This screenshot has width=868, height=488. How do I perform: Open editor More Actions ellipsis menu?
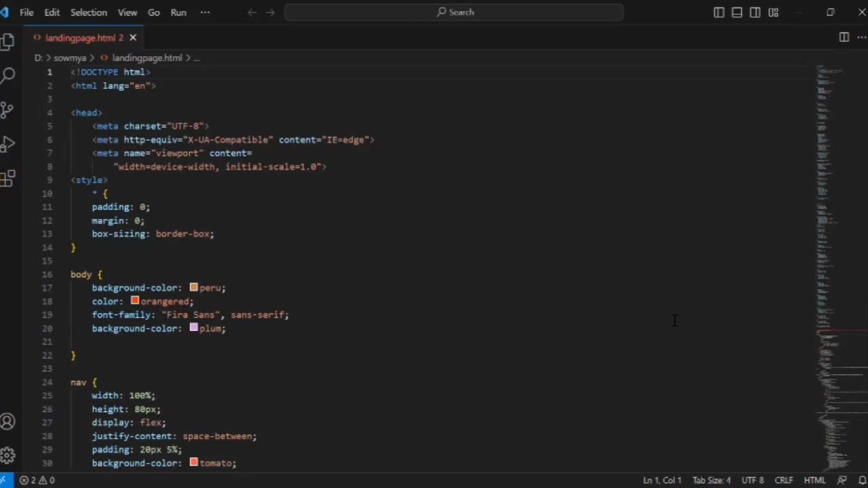coord(861,37)
